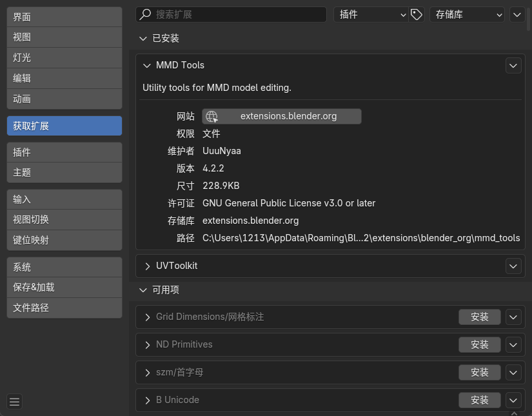The width and height of the screenshot is (532, 416).
Task: Click the tag filter icon
Action: coord(417,14)
